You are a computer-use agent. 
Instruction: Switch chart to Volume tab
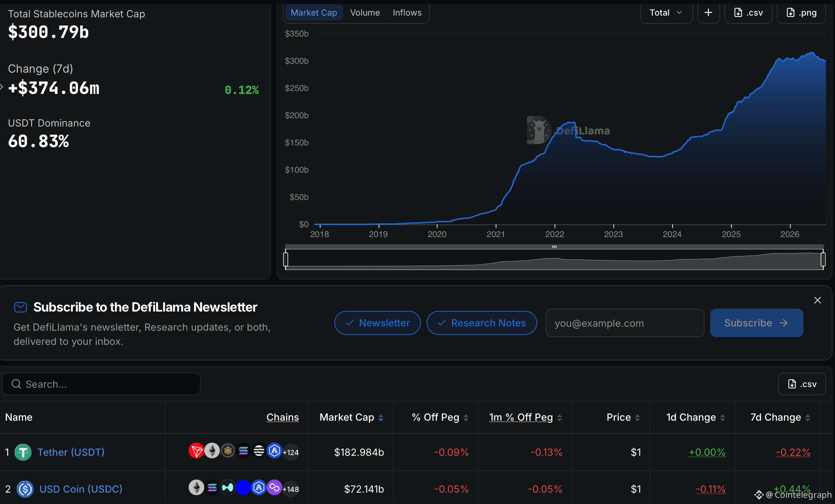point(365,13)
